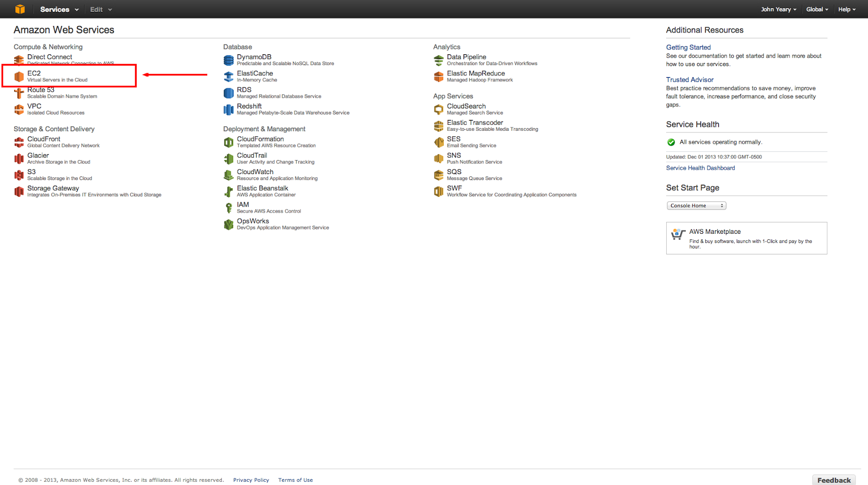Screen dimensions: 868x485
Task: Open the Help dropdown menu
Action: (x=847, y=9)
